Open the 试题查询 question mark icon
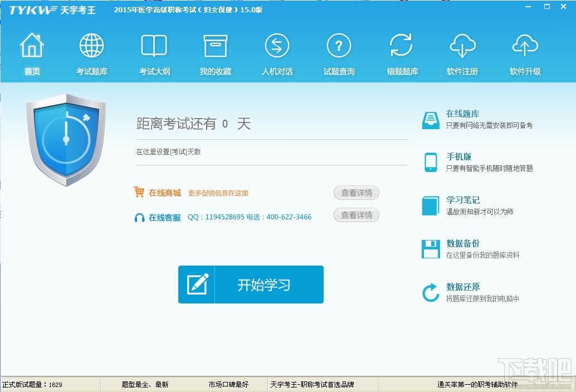Viewport: 576px width, 392px height. [339, 46]
